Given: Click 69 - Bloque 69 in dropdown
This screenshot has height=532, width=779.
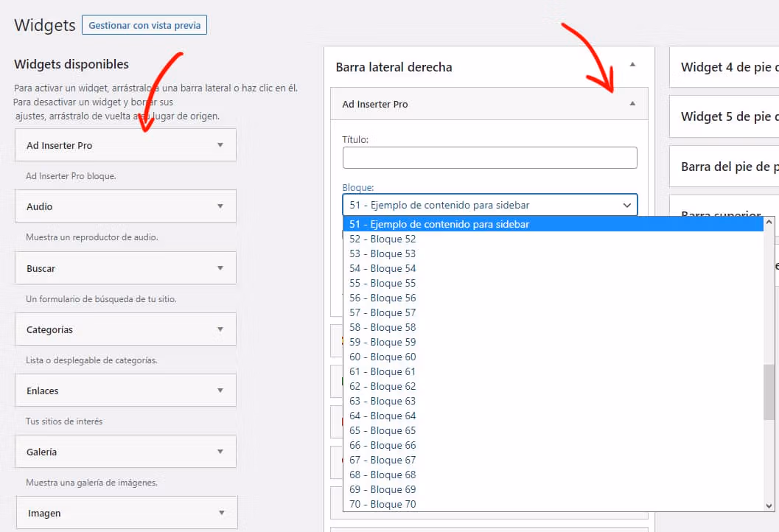Looking at the screenshot, I should (x=553, y=489).
